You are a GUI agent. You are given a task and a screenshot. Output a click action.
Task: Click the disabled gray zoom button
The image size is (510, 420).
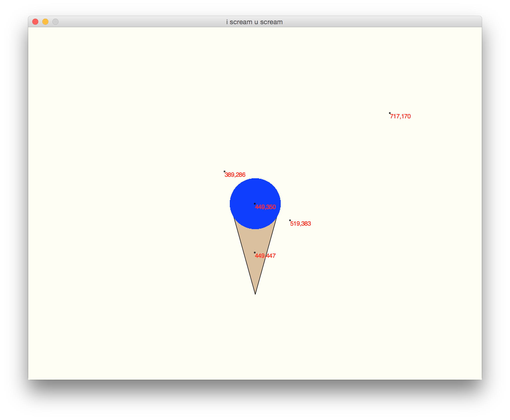(x=55, y=22)
